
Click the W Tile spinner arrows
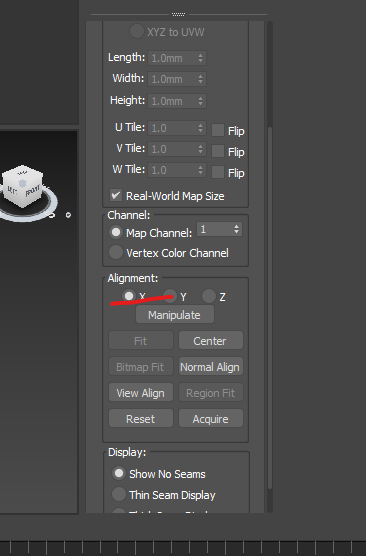(201, 170)
